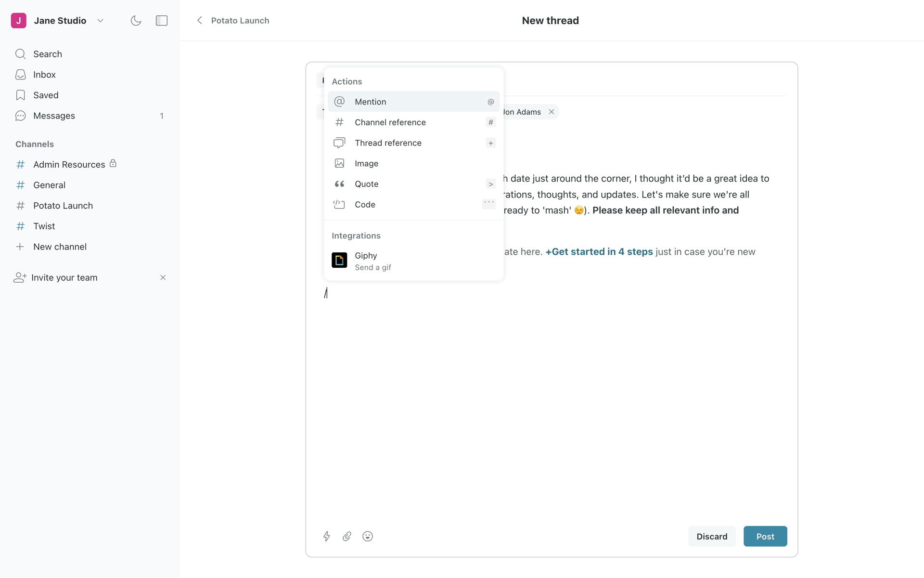Click the lock icon beside Admin Resources
This screenshot has width=924, height=578.
point(113,163)
